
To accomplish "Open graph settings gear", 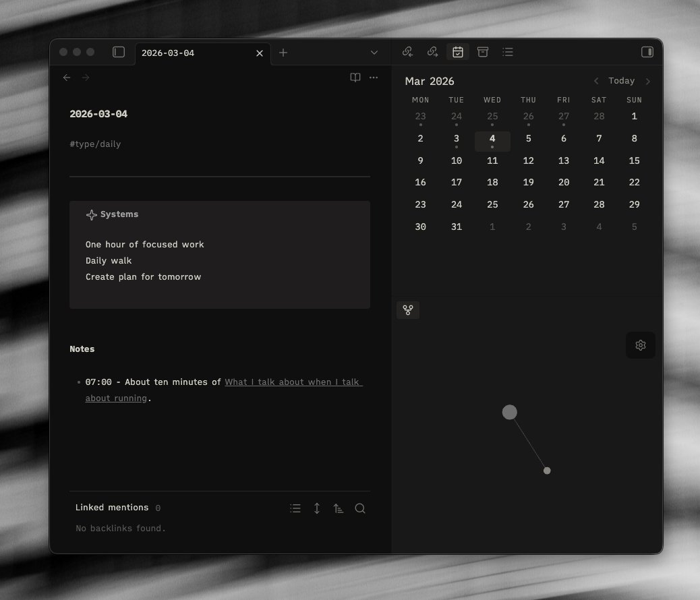I will point(641,345).
